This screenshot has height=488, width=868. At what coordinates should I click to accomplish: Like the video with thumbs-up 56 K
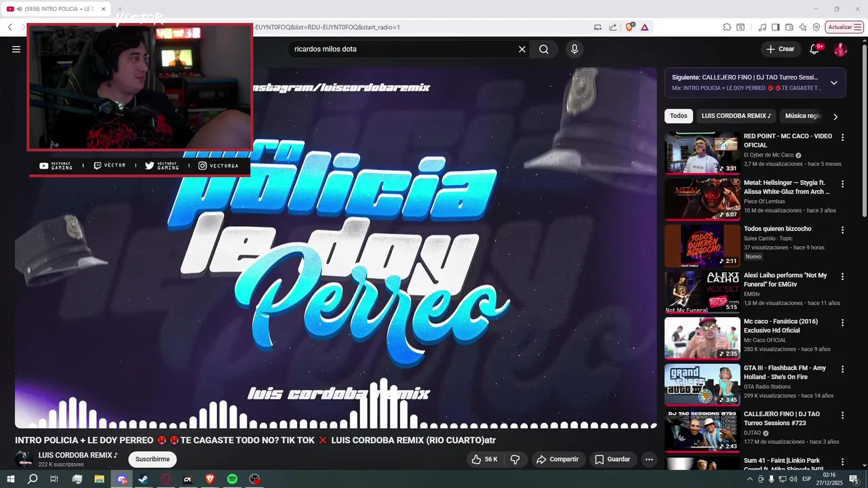click(485, 460)
